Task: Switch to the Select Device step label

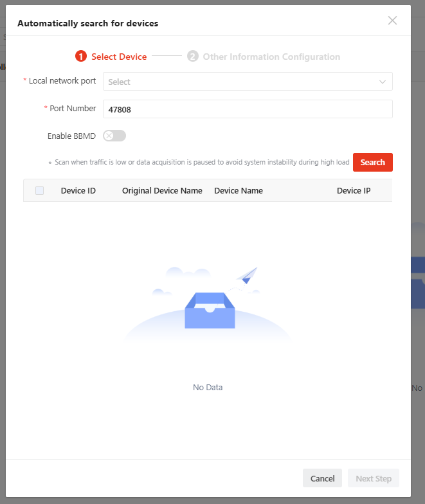Action: 119,57
